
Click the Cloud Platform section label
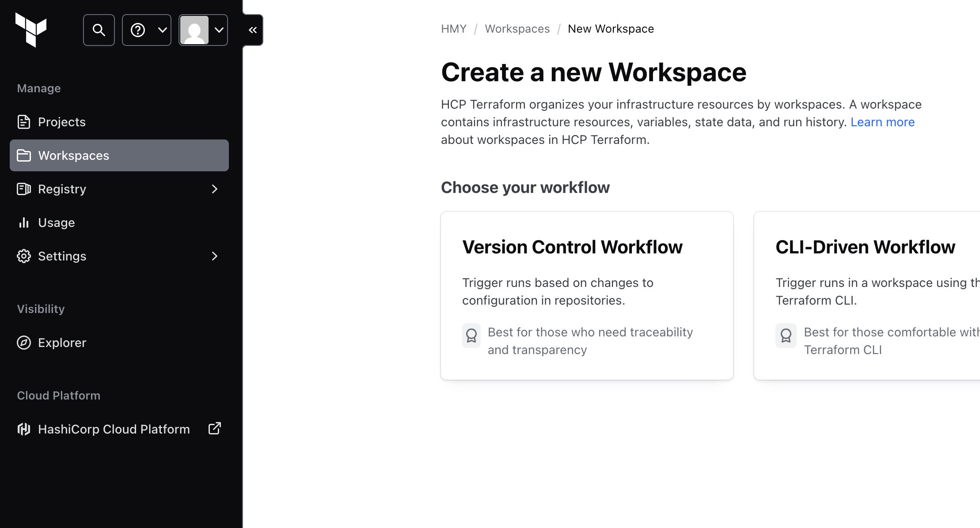pyautogui.click(x=58, y=396)
